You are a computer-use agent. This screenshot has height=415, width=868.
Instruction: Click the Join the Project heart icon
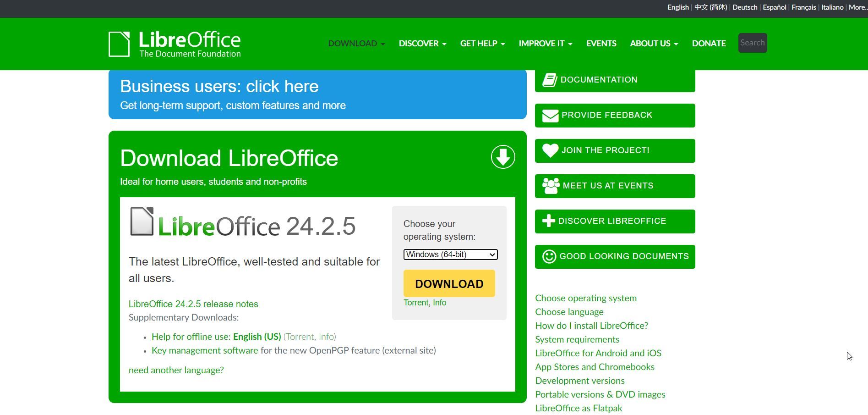550,150
